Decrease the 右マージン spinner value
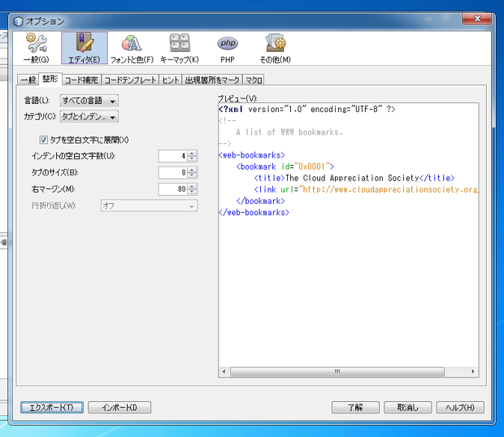Viewport: 504px width, 437px height. coord(192,192)
